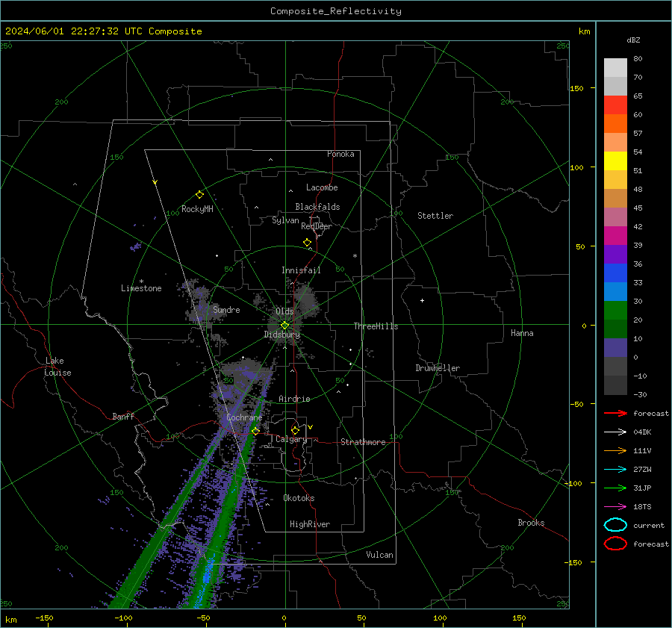Click the yellow V marker beside Calgary diamond
672x628 pixels.
311,427
